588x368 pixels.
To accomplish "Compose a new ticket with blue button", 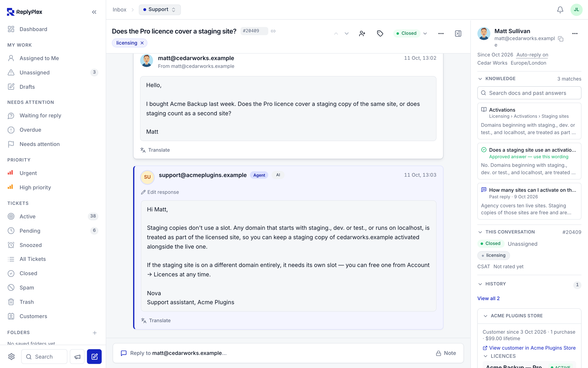I will pos(94,357).
